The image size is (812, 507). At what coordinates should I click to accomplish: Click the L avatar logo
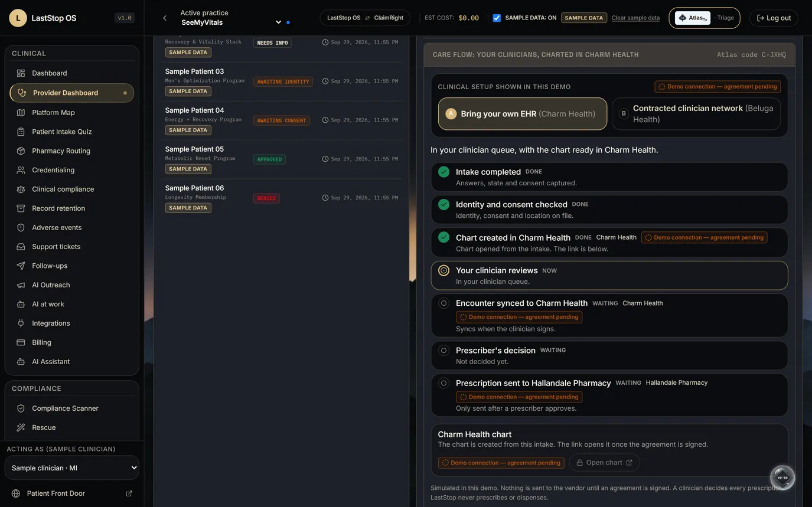tap(18, 18)
